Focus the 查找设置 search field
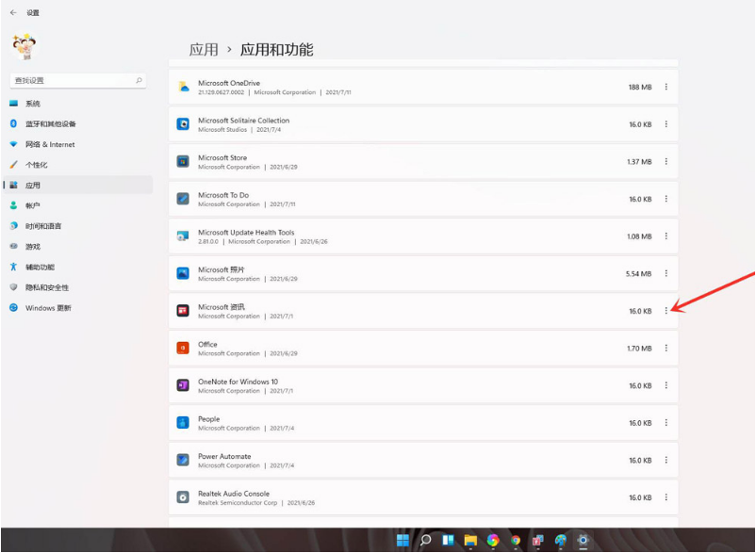The height and width of the screenshot is (553, 756). 77,80
